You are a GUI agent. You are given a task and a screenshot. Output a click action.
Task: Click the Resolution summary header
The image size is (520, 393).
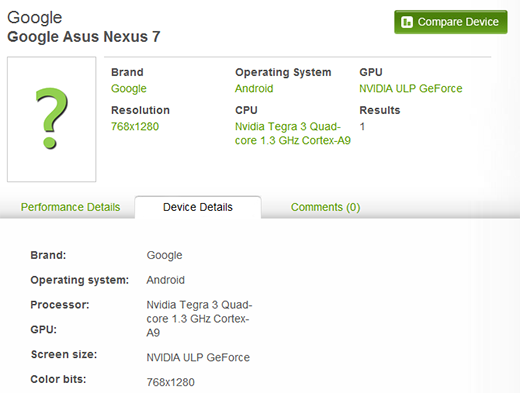140,110
